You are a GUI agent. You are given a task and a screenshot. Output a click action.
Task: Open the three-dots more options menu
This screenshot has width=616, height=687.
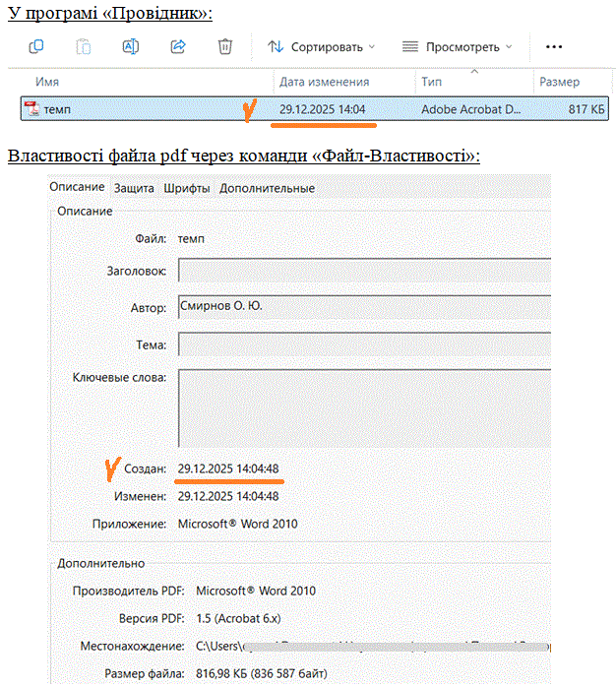pos(554,46)
